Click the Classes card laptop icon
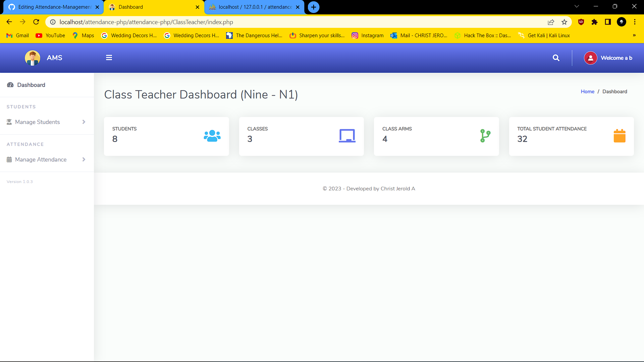The height and width of the screenshot is (362, 644). click(347, 136)
